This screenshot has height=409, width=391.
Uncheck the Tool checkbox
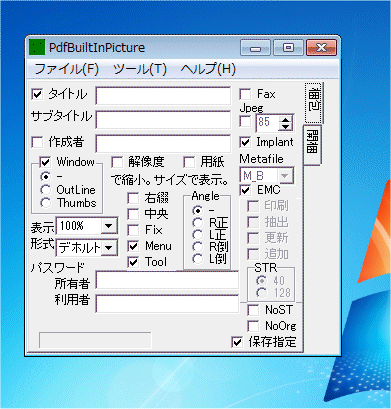pyautogui.click(x=133, y=262)
